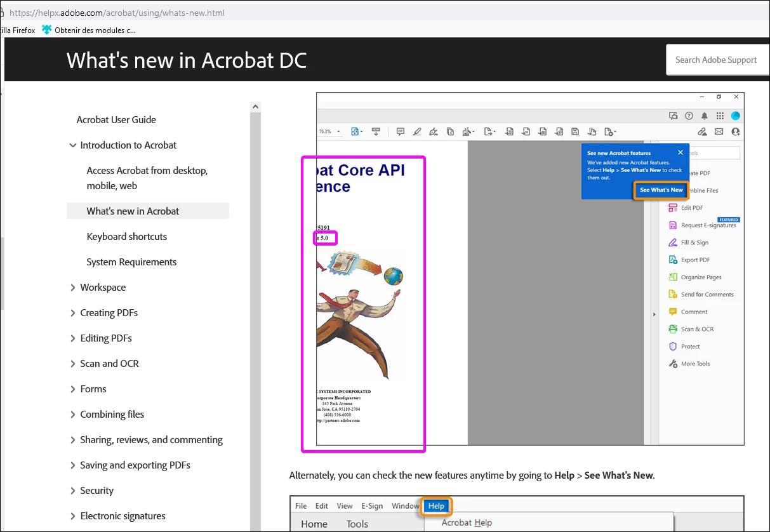
Task: Open the View menu
Action: (x=345, y=506)
